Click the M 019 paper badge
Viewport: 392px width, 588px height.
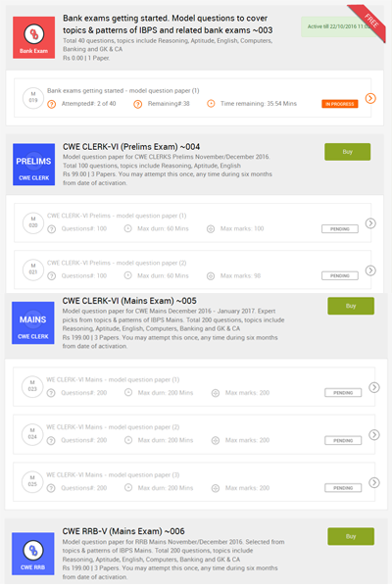pos(33,98)
